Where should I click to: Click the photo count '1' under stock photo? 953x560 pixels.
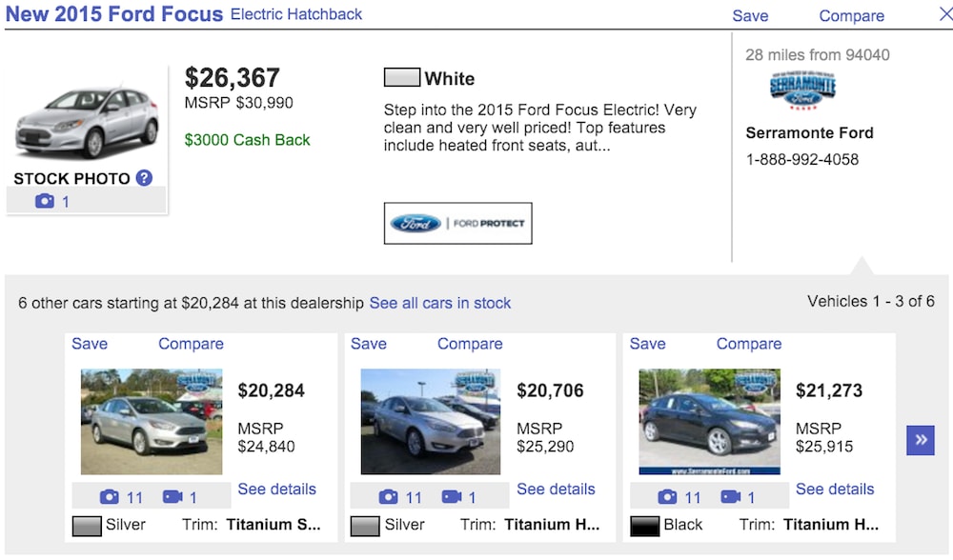pyautogui.click(x=66, y=202)
